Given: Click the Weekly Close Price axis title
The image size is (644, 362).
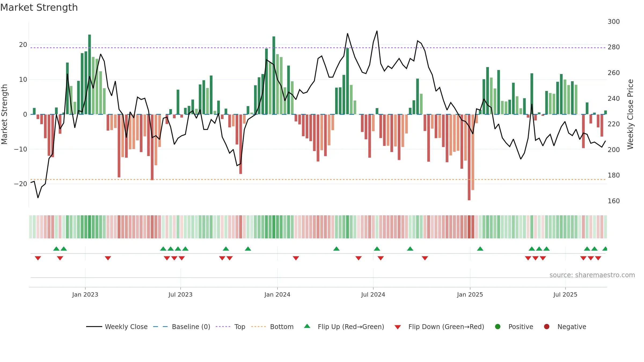Looking at the screenshot, I should pos(630,114).
